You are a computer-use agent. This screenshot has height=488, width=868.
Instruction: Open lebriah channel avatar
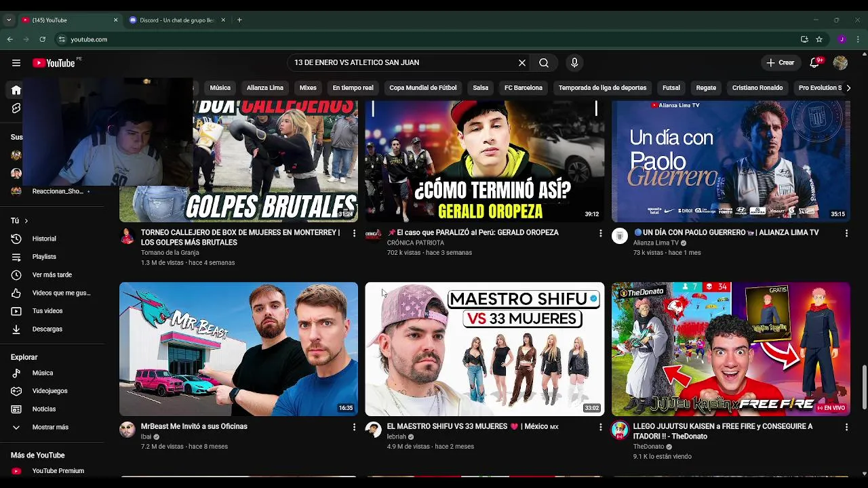[374, 430]
